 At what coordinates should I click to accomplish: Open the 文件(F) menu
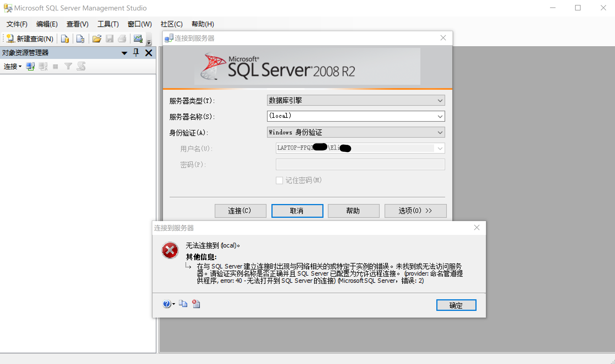[x=17, y=24]
